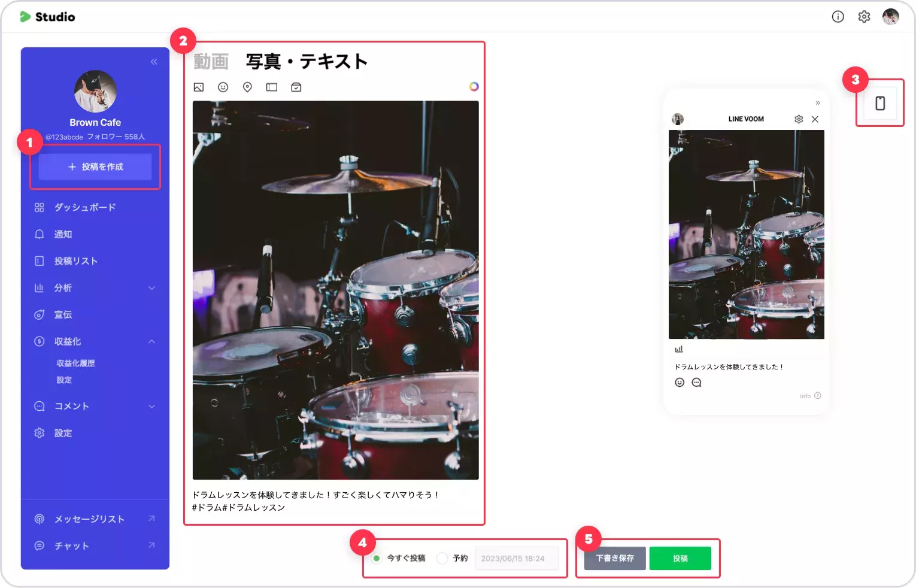This screenshot has width=916, height=588.
Task: Collapse the 収益化 sidebar section
Action: coord(151,341)
